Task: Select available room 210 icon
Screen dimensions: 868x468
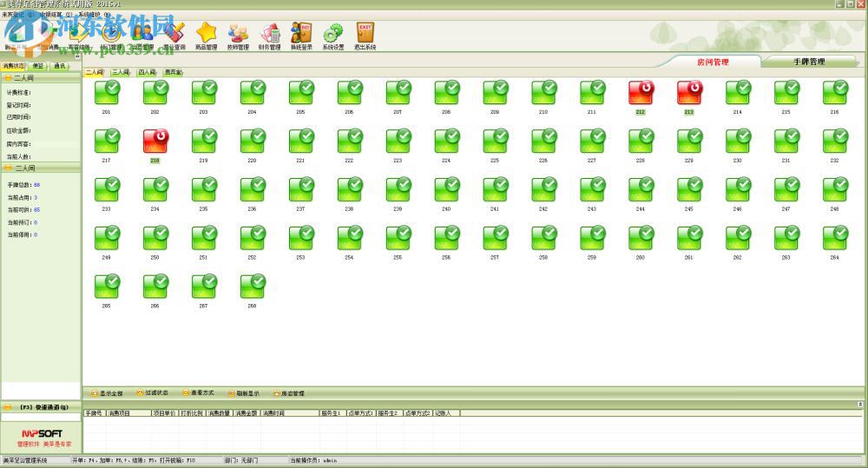Action: (543, 93)
